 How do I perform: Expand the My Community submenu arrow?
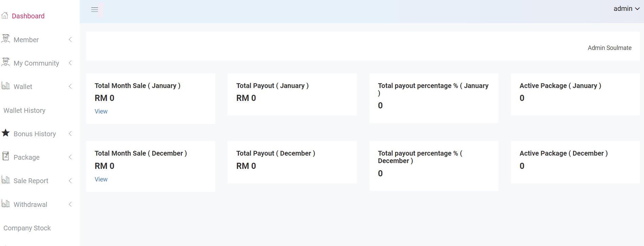click(x=70, y=63)
